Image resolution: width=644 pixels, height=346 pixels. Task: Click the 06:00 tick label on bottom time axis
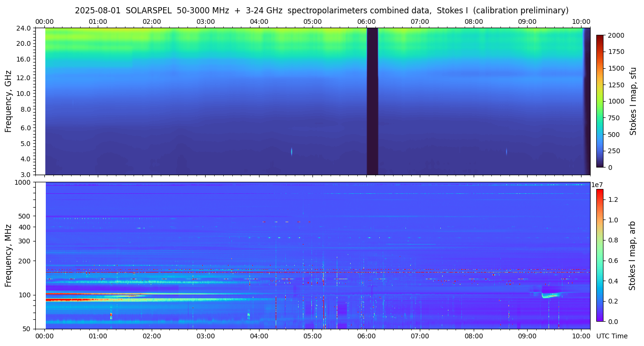366,336
